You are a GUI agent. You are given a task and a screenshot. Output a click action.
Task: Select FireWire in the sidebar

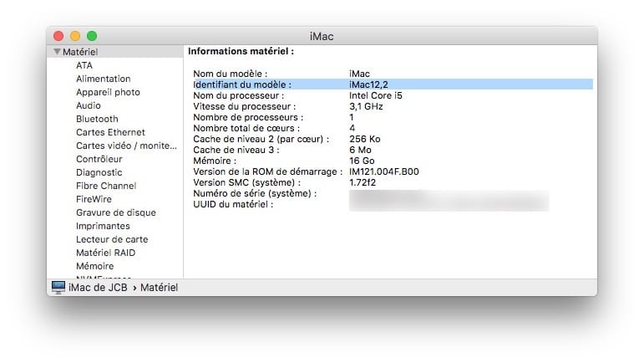pos(94,199)
